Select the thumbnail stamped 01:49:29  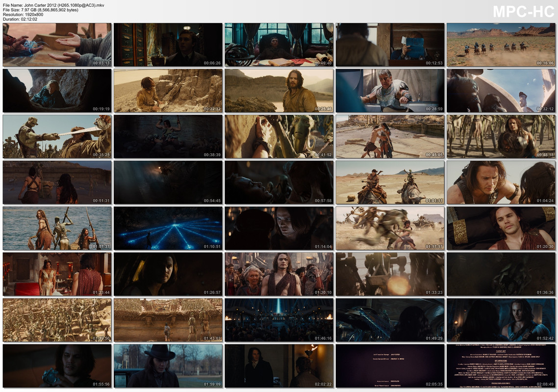point(390,320)
